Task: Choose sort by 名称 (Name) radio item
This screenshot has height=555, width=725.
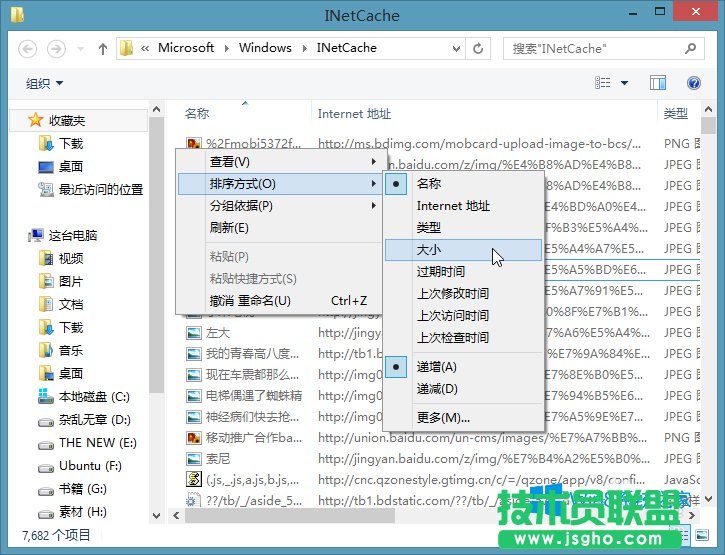Action: (x=463, y=184)
